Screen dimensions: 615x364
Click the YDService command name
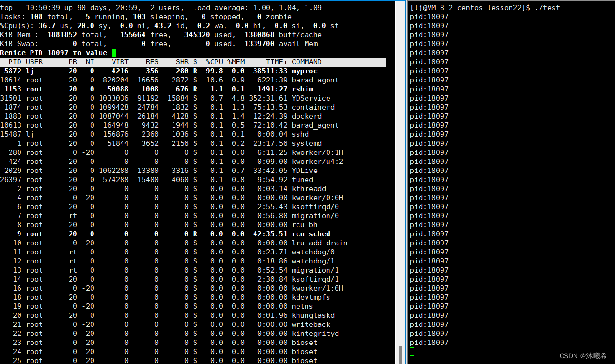point(311,98)
